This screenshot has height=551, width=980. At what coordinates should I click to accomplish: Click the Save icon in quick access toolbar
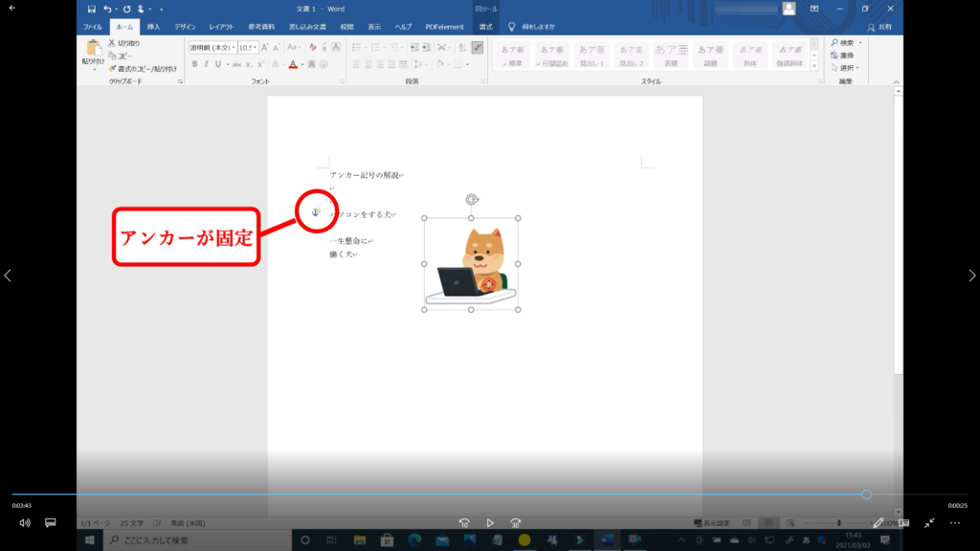(93, 9)
